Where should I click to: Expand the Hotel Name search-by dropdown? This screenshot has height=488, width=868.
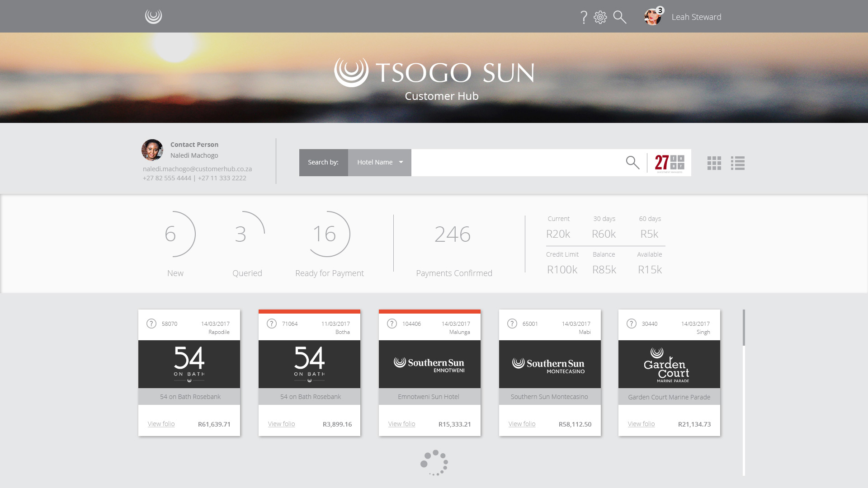pyautogui.click(x=380, y=162)
